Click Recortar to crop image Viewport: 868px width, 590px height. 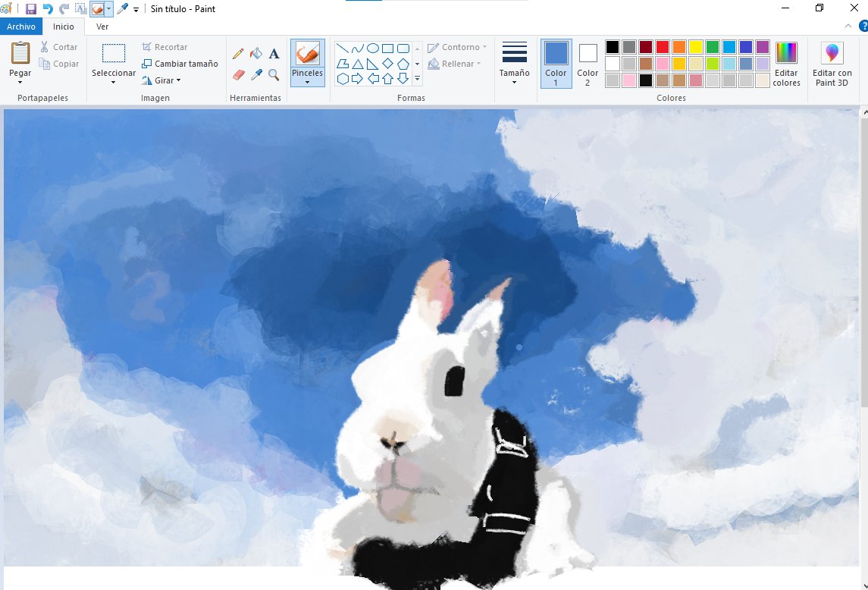(165, 47)
